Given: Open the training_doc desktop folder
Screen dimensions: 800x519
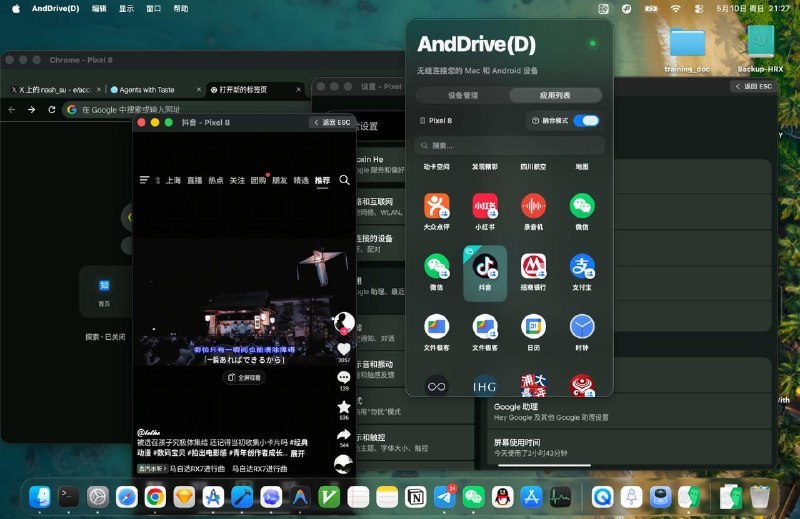Looking at the screenshot, I should pyautogui.click(x=687, y=49).
